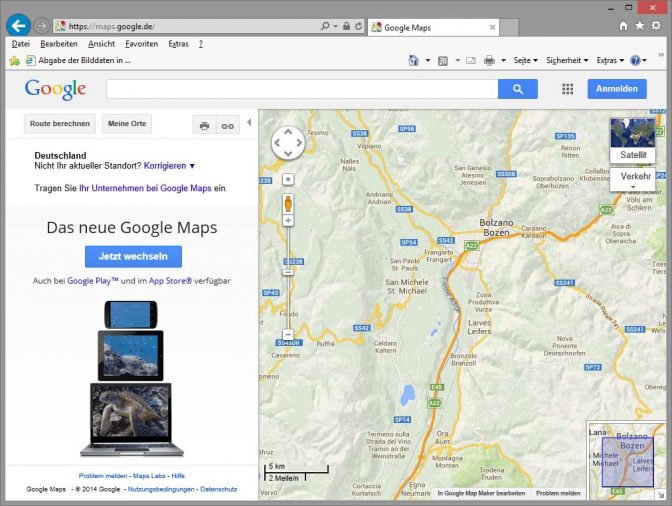
Task: Click the link chain icon in sidebar
Action: coord(228,126)
